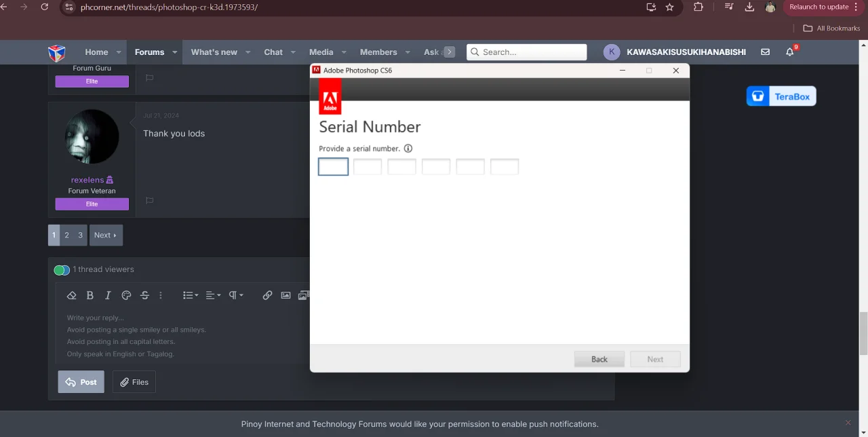This screenshot has width=868, height=437.
Task: Open the Media nav item
Action: tap(321, 52)
